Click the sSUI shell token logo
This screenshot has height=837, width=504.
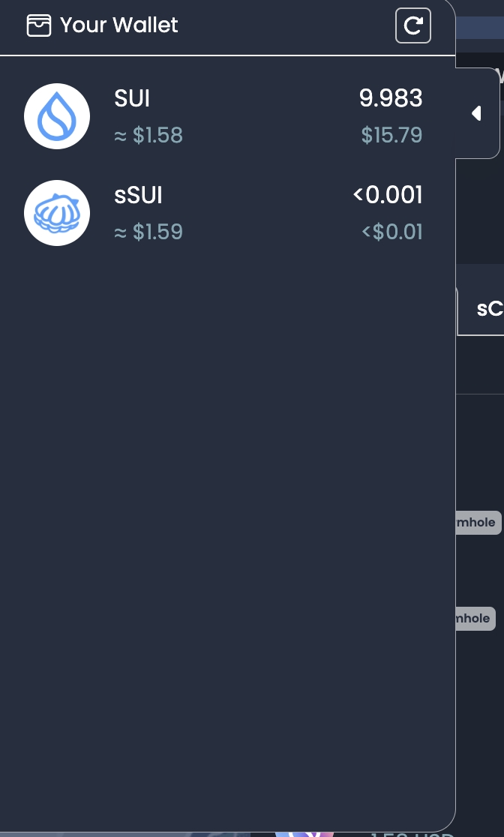57,213
